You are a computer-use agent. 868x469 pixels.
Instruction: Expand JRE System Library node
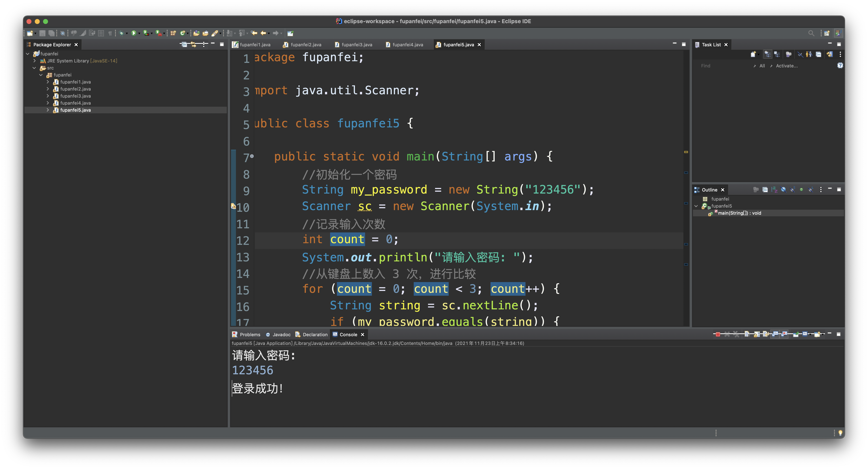tap(34, 61)
